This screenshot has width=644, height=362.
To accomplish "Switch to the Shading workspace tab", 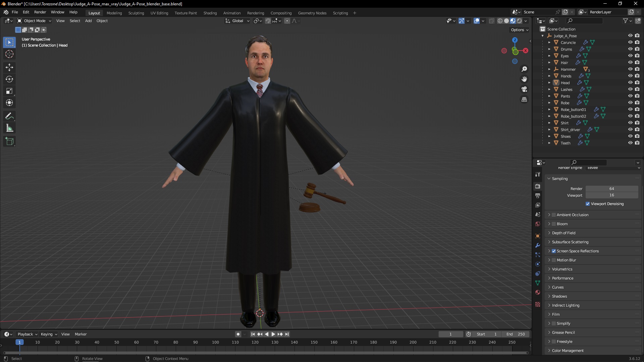I will pos(210,13).
